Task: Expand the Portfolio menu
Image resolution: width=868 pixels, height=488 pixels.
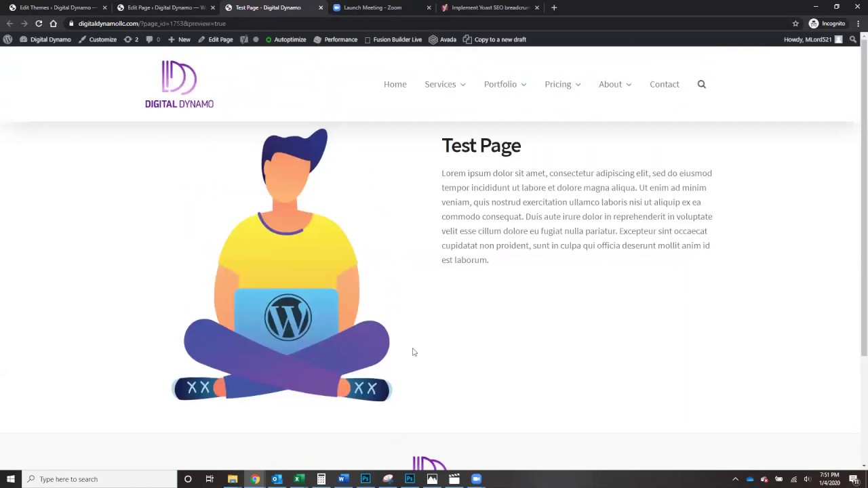Action: coord(505,84)
